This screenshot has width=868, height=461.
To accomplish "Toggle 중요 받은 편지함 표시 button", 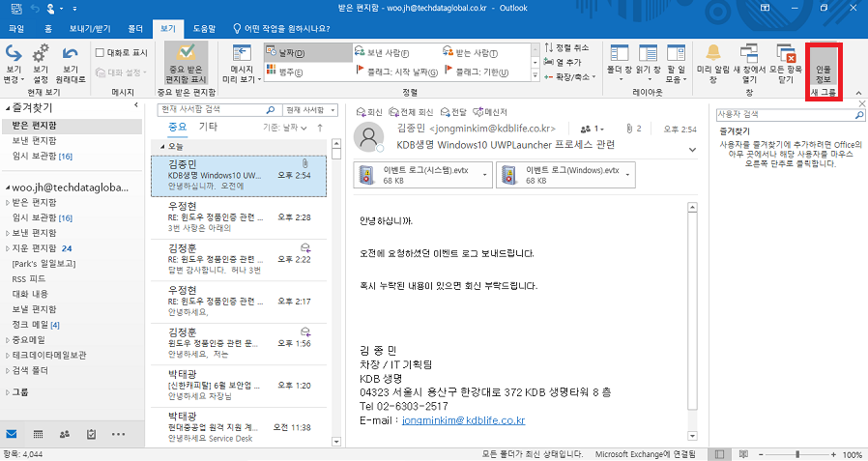I will (x=186, y=64).
